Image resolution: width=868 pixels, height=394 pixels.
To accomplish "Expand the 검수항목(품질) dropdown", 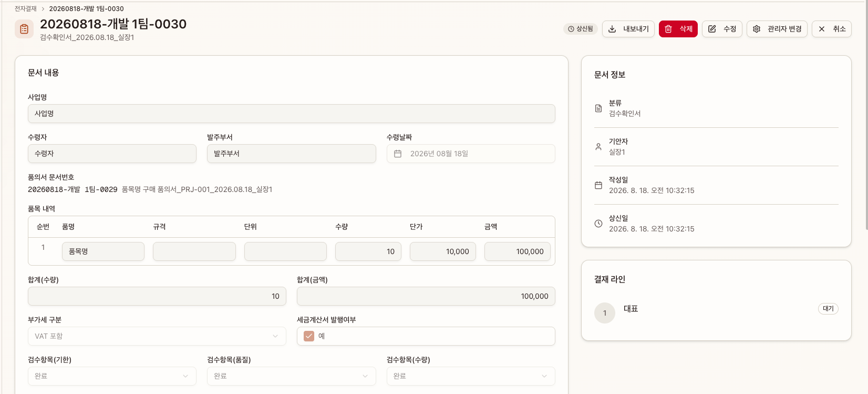I will 292,376.
